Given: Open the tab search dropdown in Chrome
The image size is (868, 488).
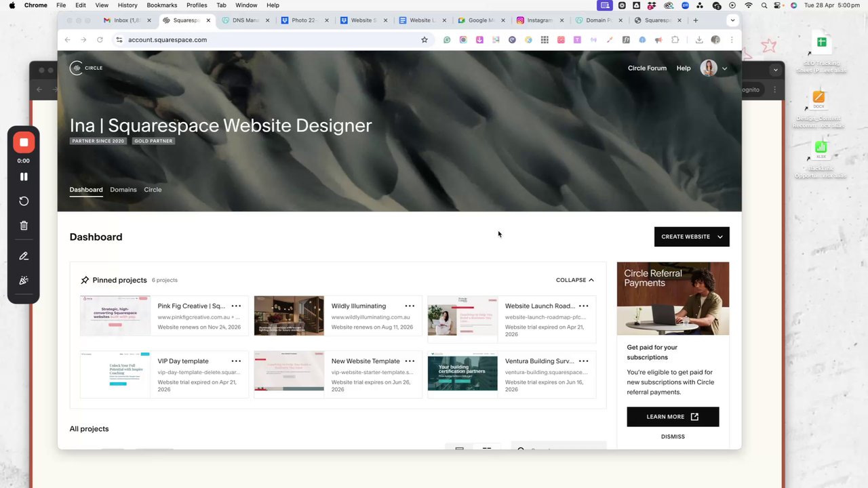Looking at the screenshot, I should pos(732,20).
